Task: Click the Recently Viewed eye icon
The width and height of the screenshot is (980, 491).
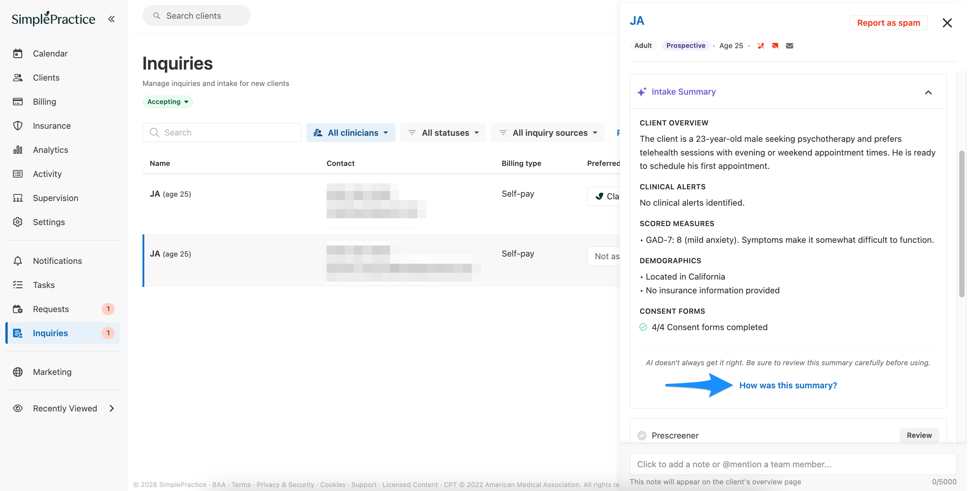Action: click(17, 408)
